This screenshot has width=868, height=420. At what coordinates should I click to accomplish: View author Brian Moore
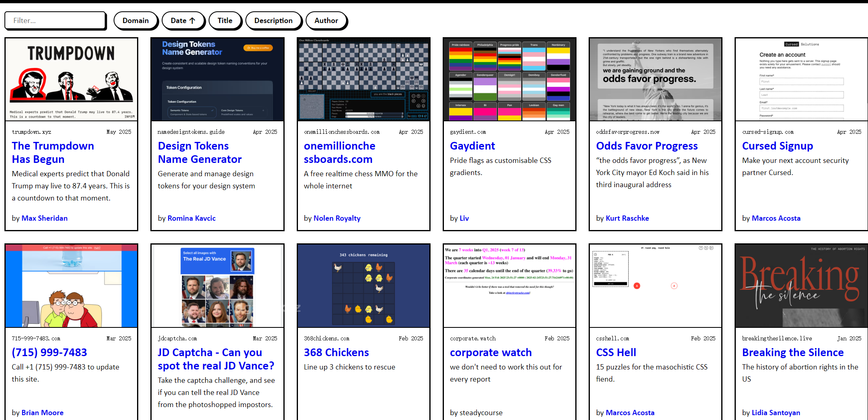pyautogui.click(x=42, y=413)
